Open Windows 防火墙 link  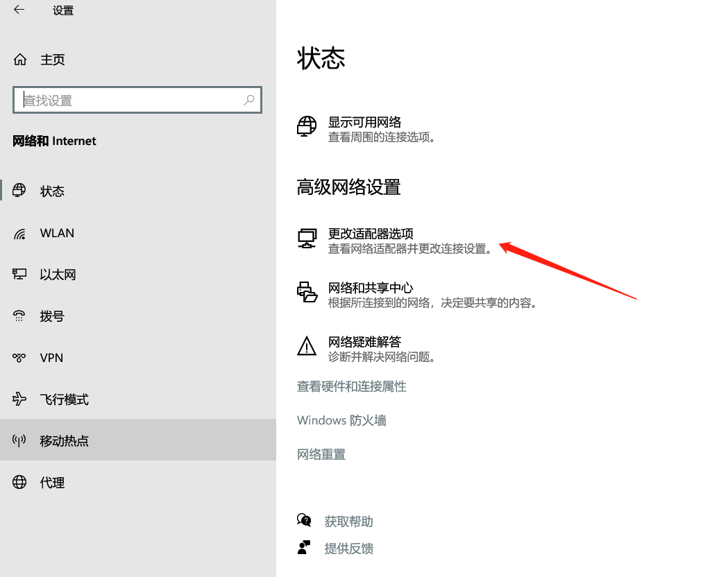[341, 420]
